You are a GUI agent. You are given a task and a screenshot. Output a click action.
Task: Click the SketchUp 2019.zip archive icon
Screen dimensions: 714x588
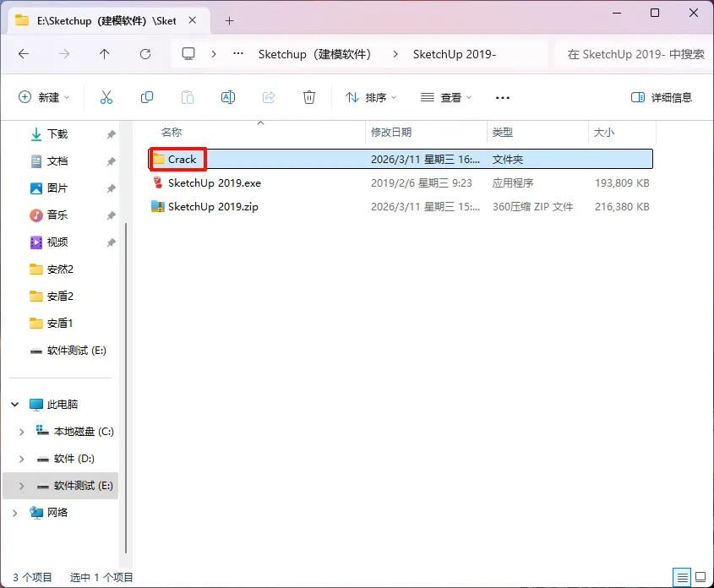157,207
